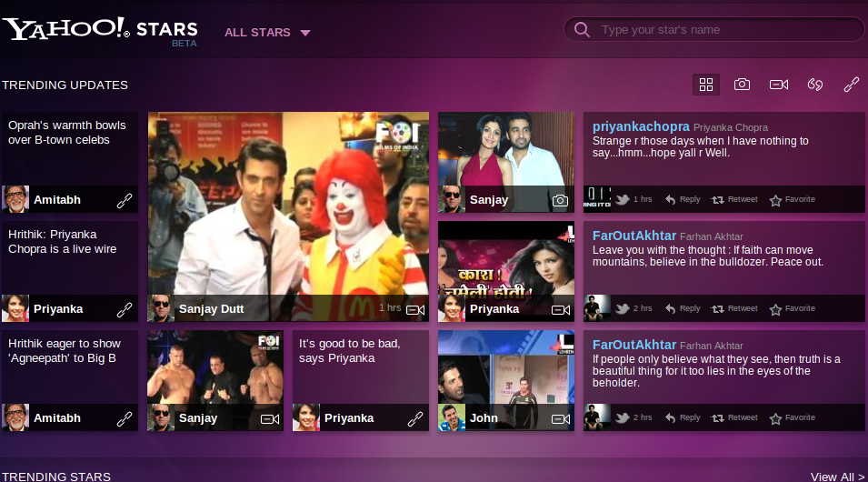Click video icon on Priyanka Hindi-text card

click(561, 310)
